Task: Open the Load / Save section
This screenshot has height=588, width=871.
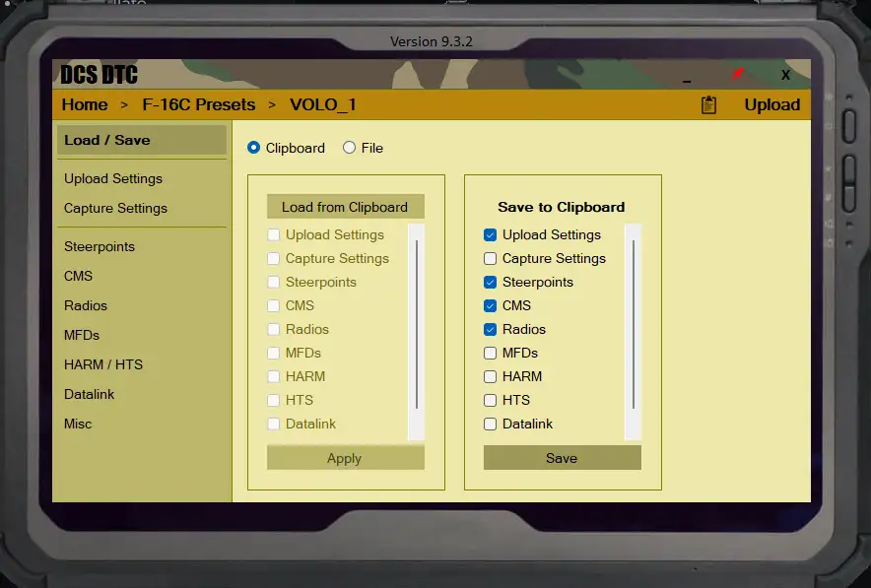Action: point(142,140)
